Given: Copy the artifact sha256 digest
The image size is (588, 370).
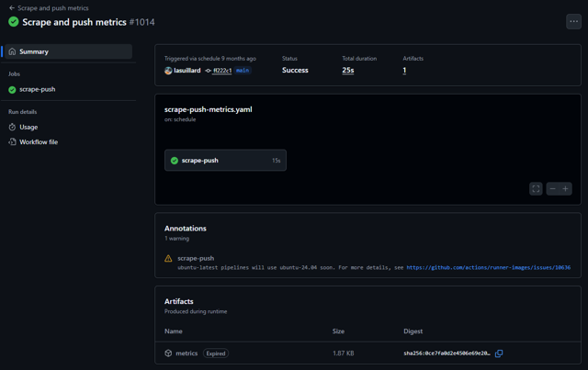Looking at the screenshot, I should click(x=499, y=353).
